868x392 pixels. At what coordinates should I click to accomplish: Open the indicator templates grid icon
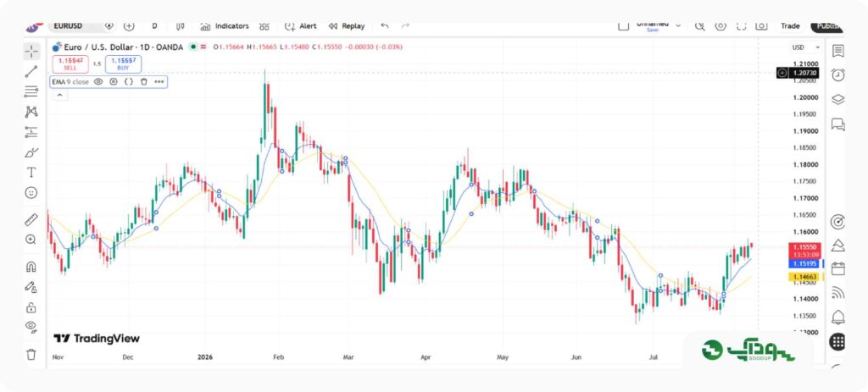point(264,26)
